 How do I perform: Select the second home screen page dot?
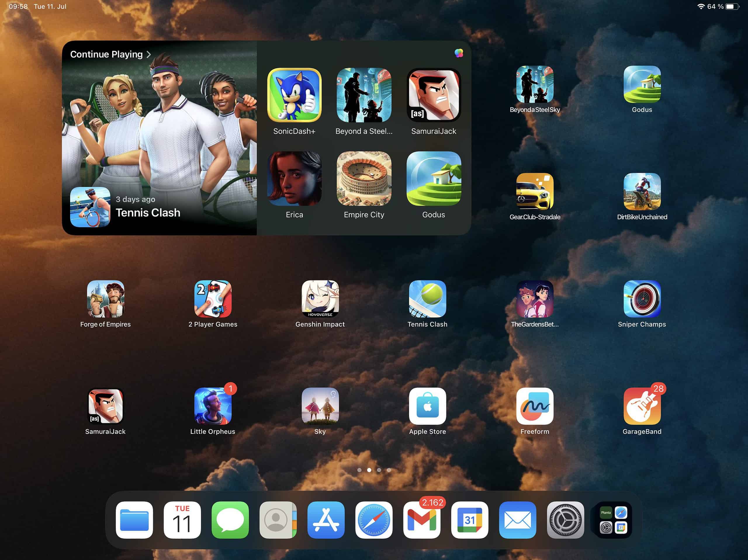[x=369, y=470]
